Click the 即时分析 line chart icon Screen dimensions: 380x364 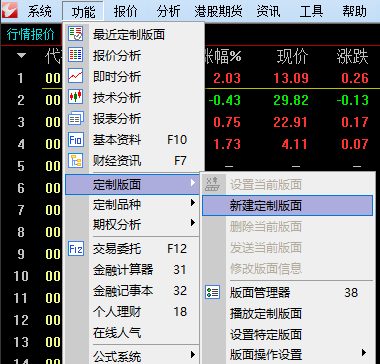[75, 76]
